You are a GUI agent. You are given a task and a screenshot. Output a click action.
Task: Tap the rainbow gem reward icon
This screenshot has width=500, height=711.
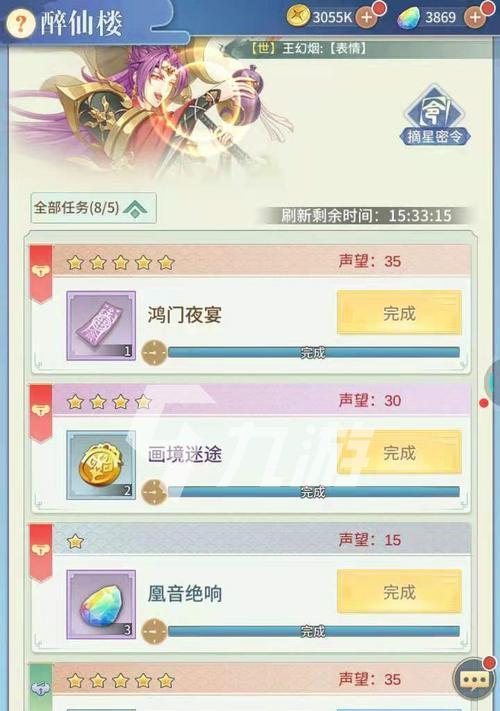101,604
